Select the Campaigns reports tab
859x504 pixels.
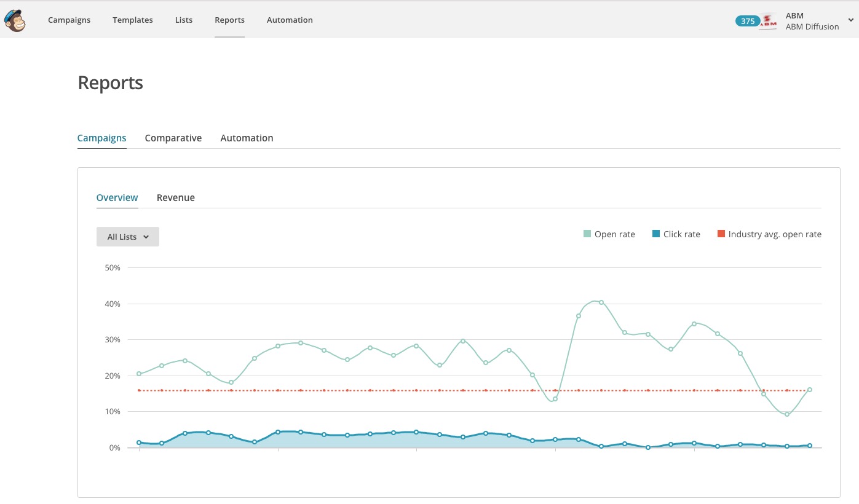[x=102, y=138]
